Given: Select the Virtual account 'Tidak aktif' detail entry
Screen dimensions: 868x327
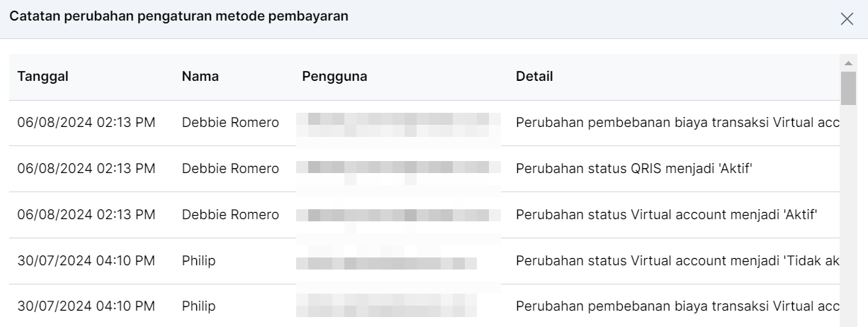Looking at the screenshot, I should point(677,261).
